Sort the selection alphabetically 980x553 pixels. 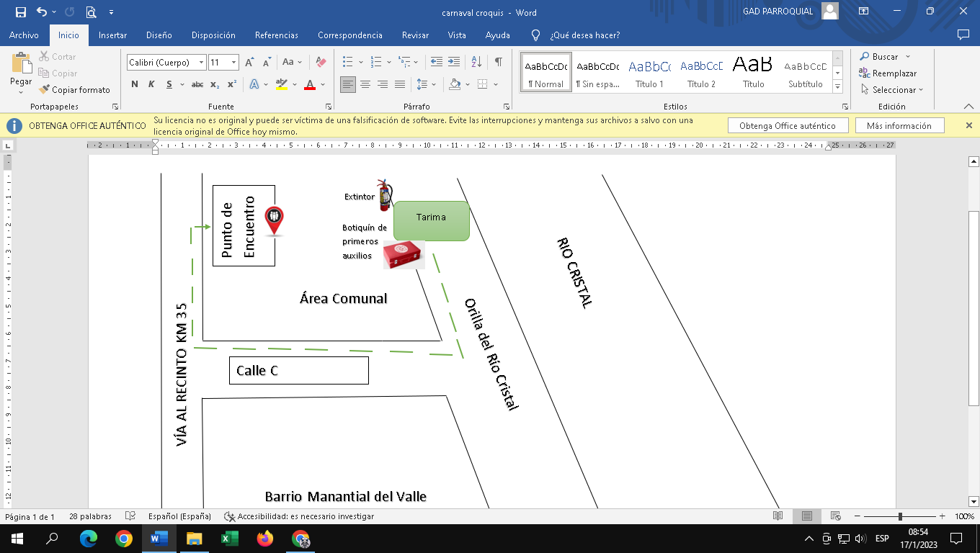(x=476, y=63)
